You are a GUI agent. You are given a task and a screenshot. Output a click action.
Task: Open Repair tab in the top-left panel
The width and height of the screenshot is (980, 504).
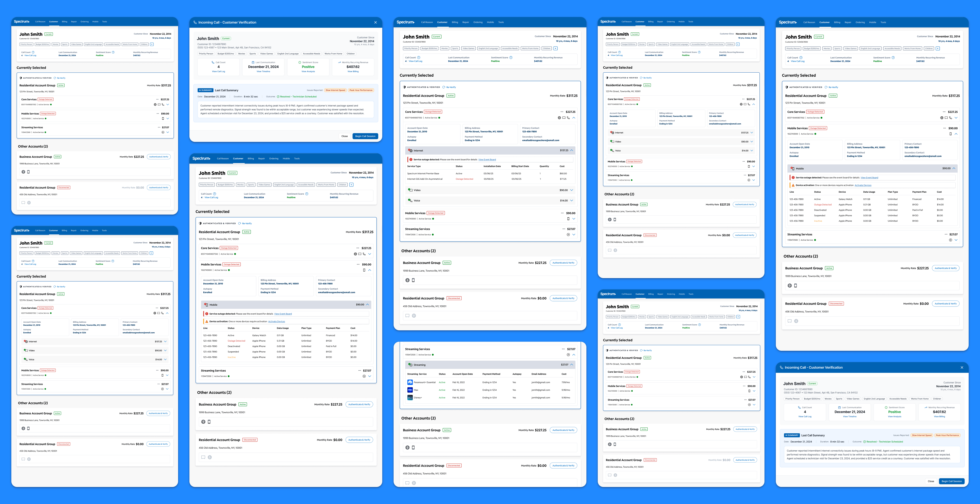point(74,22)
